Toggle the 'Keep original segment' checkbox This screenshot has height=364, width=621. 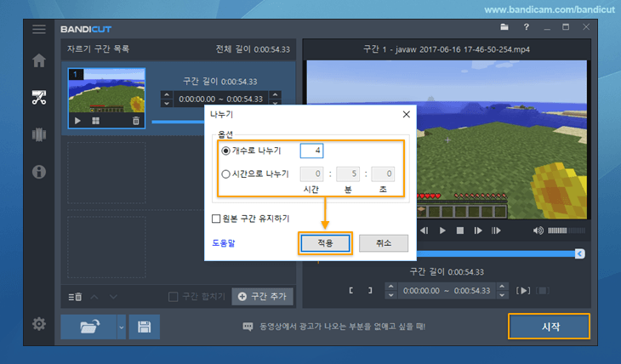(216, 219)
